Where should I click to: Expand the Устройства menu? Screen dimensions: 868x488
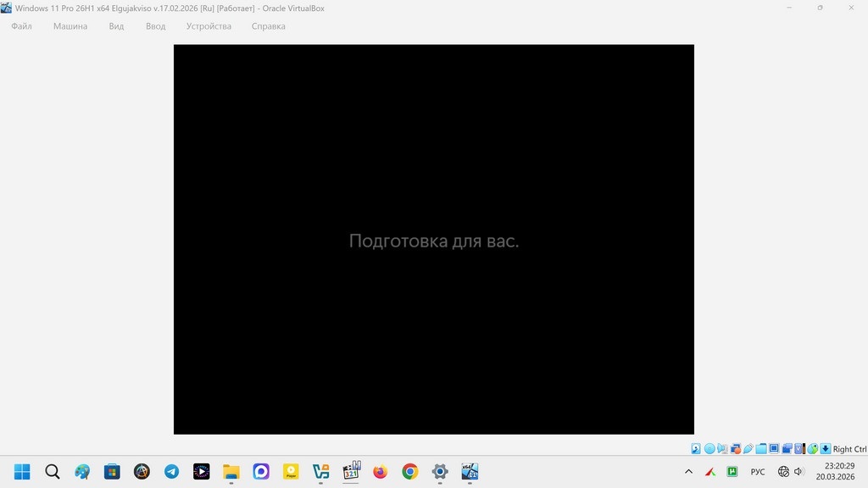coord(209,26)
